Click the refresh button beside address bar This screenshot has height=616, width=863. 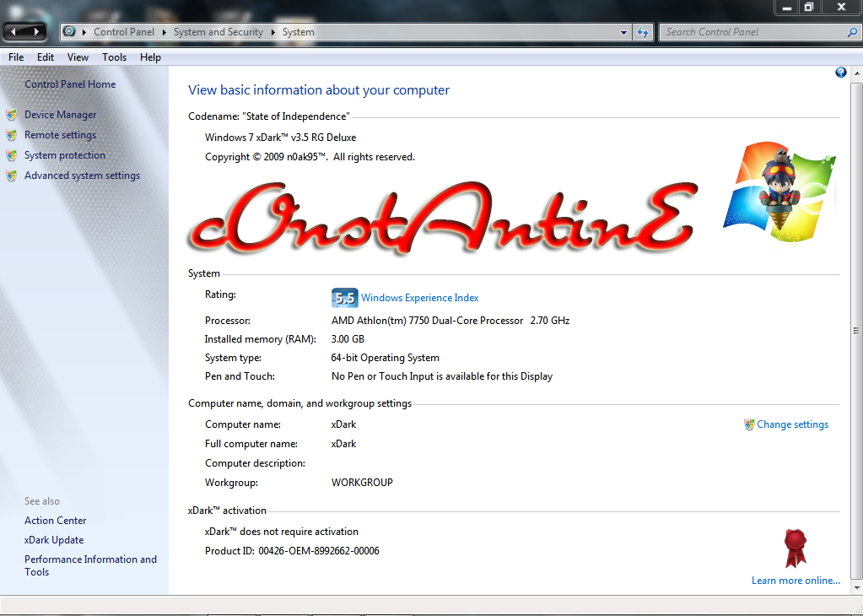[x=642, y=32]
